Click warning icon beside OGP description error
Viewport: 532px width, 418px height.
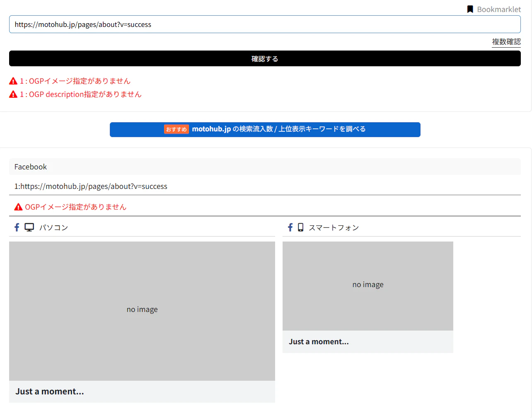(x=13, y=94)
